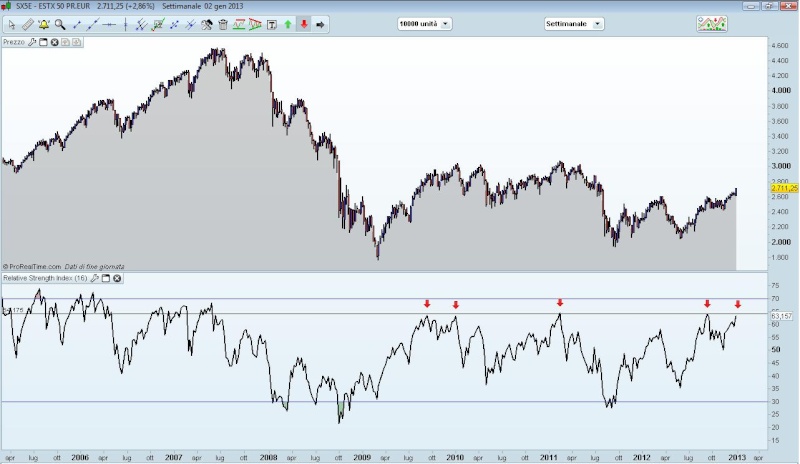Image resolution: width=800 pixels, height=464 pixels.
Task: Select the text annotation tool
Action: click(271, 25)
